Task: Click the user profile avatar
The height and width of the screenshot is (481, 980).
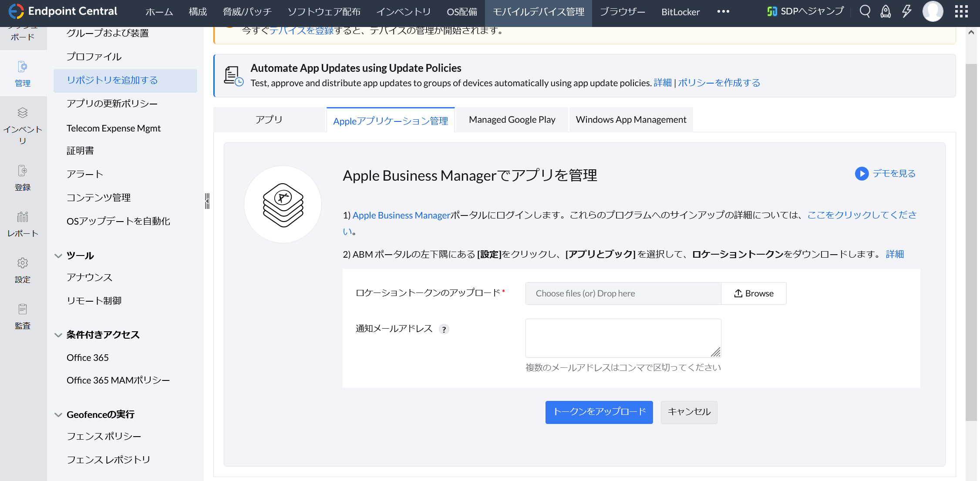Action: (933, 12)
